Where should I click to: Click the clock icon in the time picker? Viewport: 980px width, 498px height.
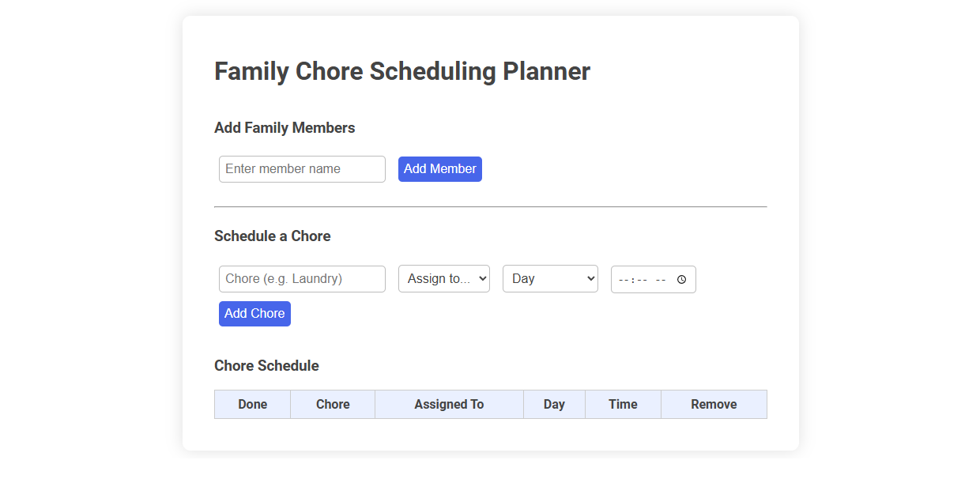681,279
